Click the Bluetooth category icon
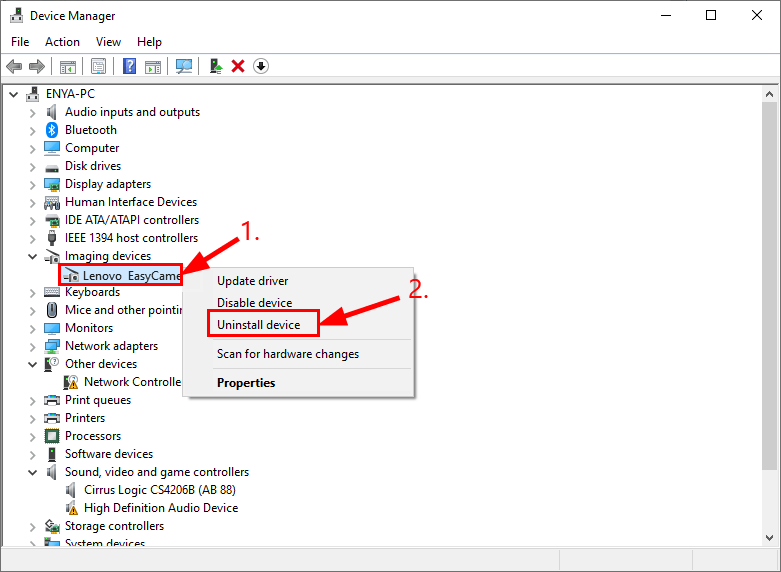The height and width of the screenshot is (572, 781). (x=52, y=130)
